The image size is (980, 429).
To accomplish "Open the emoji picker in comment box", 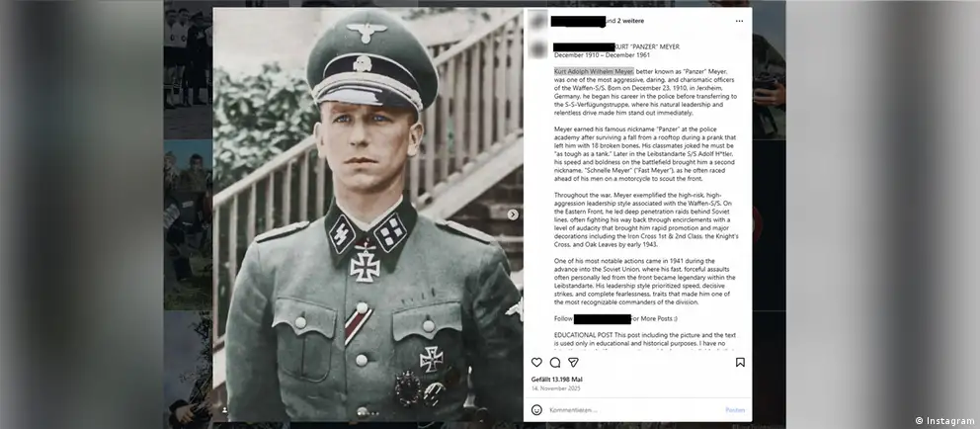I will click(536, 409).
